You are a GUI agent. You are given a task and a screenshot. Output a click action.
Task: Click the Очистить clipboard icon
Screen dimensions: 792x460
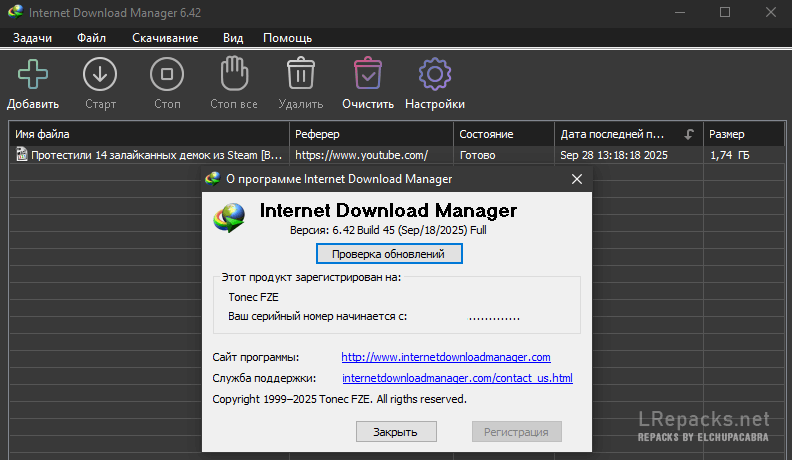pyautogui.click(x=368, y=75)
